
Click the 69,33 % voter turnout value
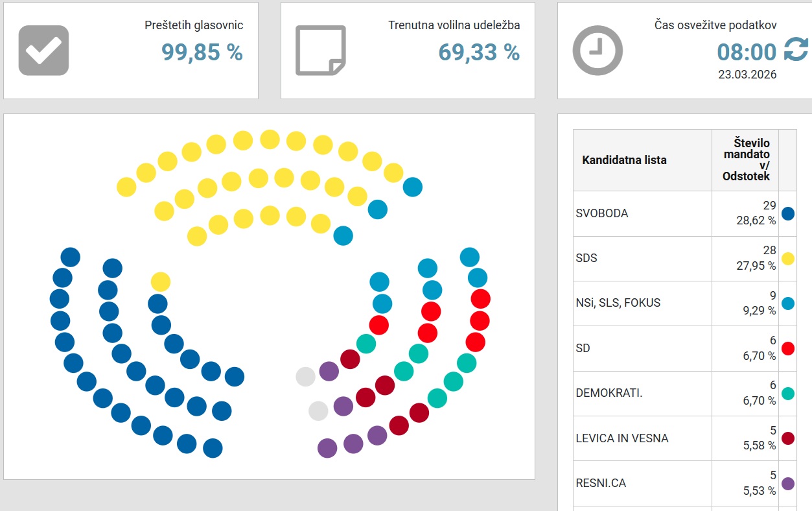[x=479, y=52]
